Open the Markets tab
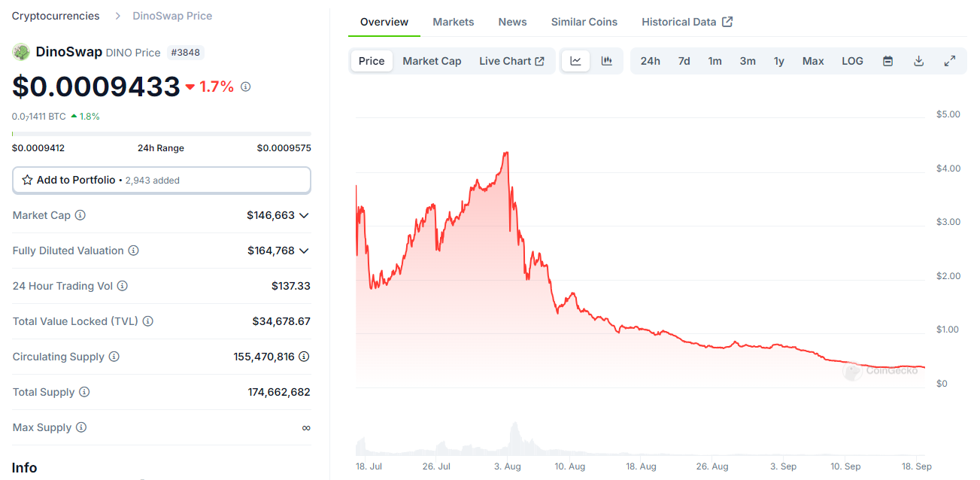 coord(454,22)
